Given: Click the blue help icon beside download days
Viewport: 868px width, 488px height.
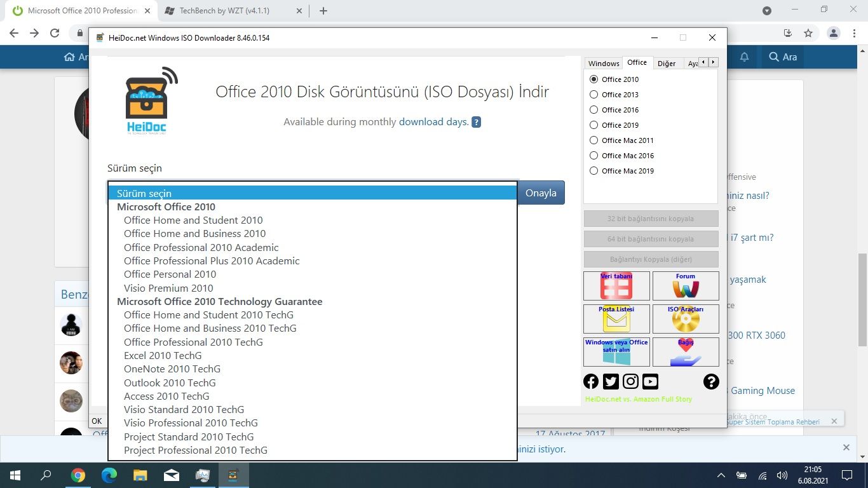Looking at the screenshot, I should (x=476, y=122).
